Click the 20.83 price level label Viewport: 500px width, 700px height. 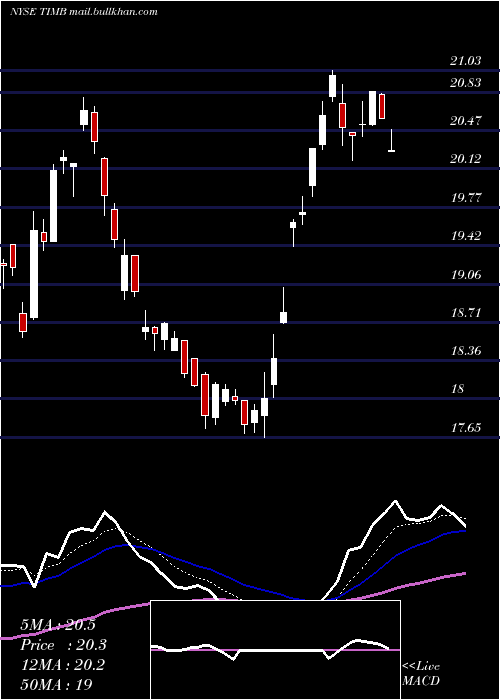(466, 83)
